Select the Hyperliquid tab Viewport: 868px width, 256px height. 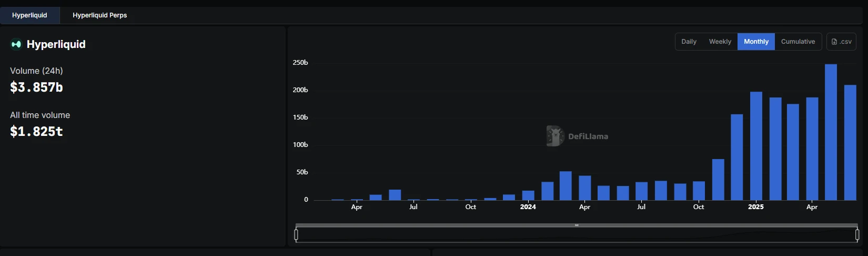click(x=29, y=15)
